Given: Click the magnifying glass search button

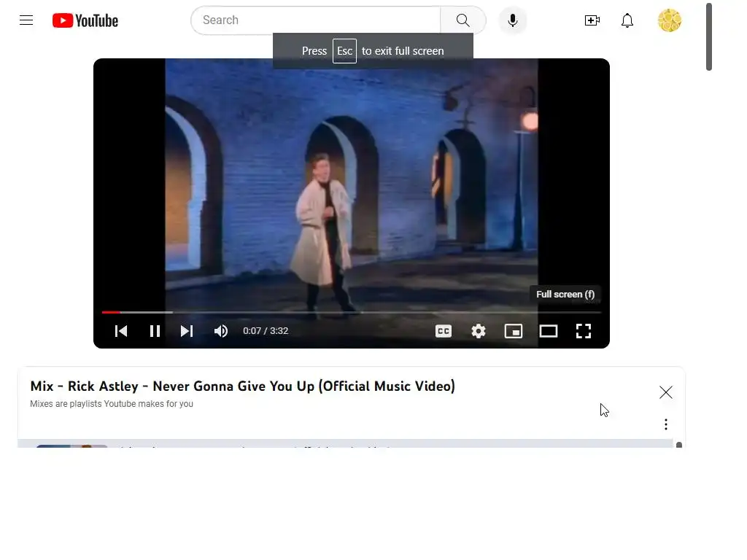Looking at the screenshot, I should click(462, 20).
